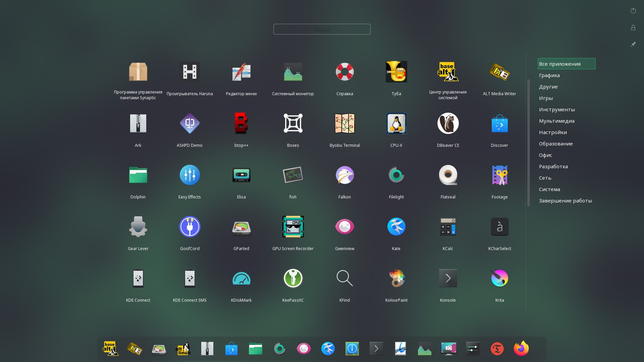Launch Flatseal from the grid
644x362 pixels.
click(x=448, y=175)
